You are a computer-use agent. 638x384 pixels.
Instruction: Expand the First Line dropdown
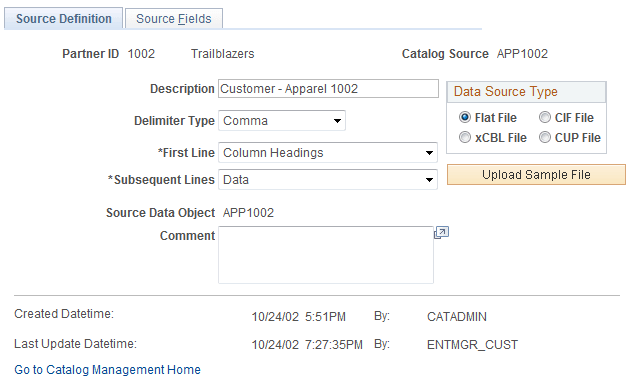pos(328,153)
